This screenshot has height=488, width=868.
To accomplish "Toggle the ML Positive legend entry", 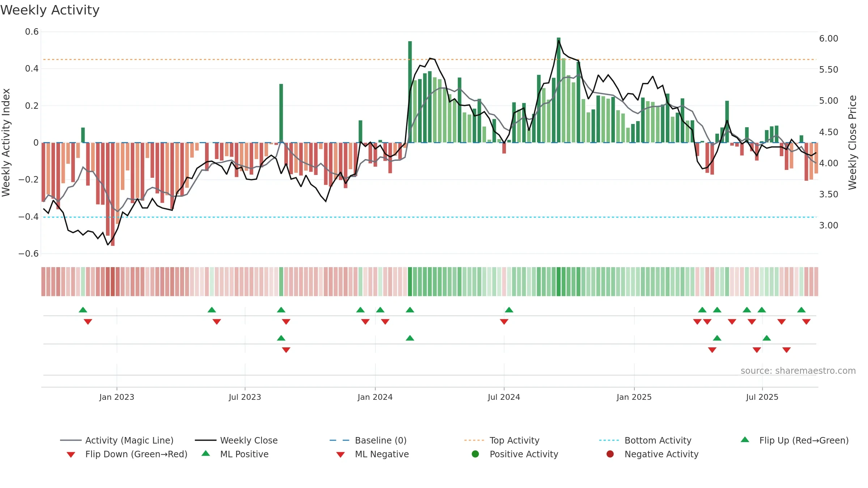I will click(235, 454).
